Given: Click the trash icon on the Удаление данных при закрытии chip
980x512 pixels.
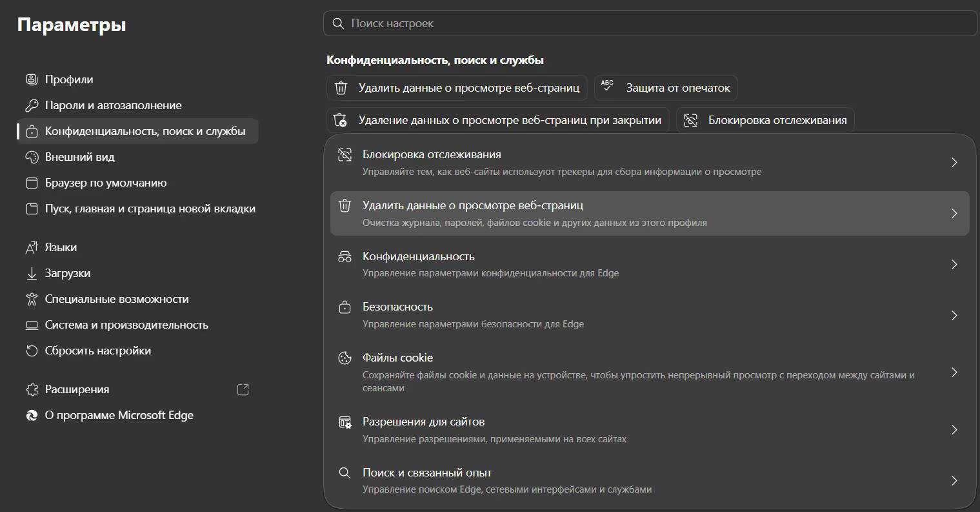Looking at the screenshot, I should (340, 120).
